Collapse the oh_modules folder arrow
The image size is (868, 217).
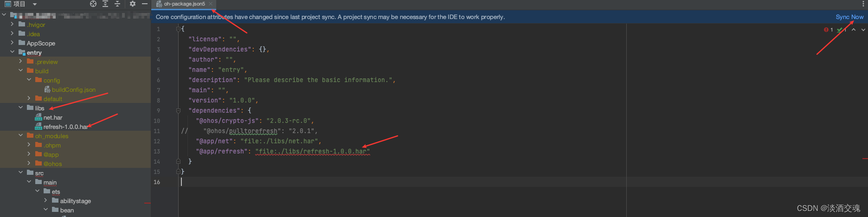20,135
